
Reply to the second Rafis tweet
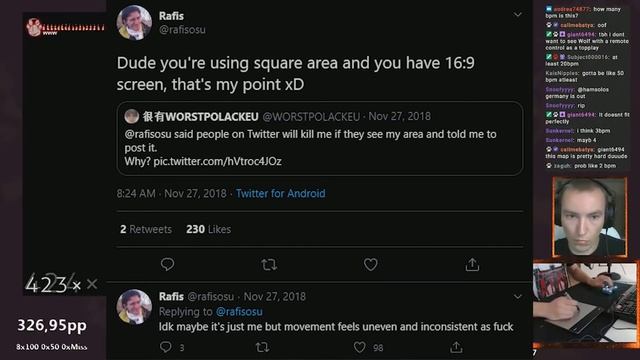tap(166, 347)
